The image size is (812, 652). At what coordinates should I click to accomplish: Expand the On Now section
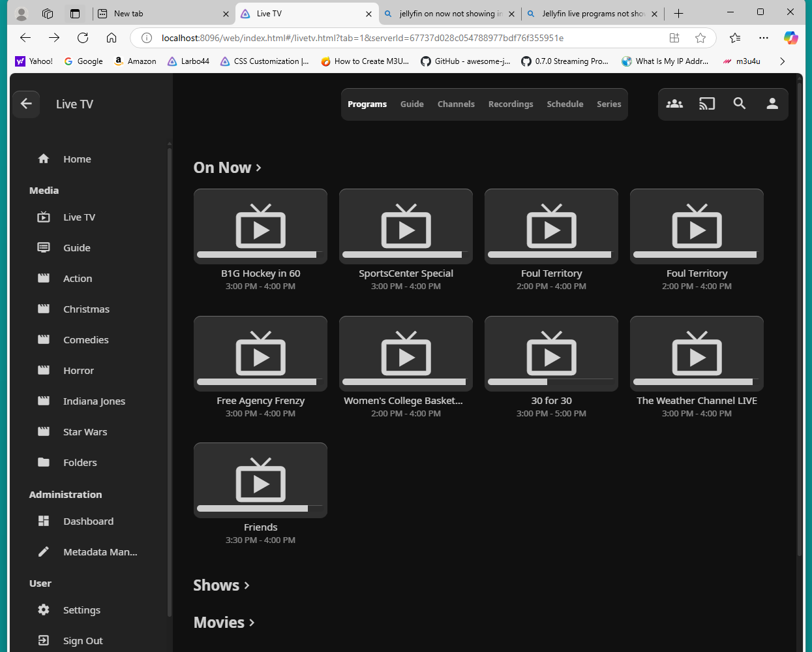(x=227, y=168)
